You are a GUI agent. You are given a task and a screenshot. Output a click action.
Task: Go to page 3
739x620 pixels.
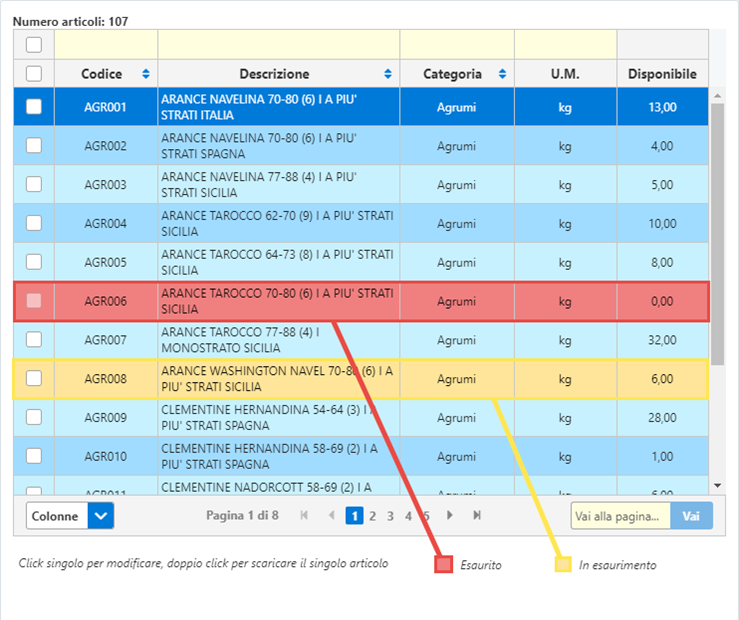(390, 516)
